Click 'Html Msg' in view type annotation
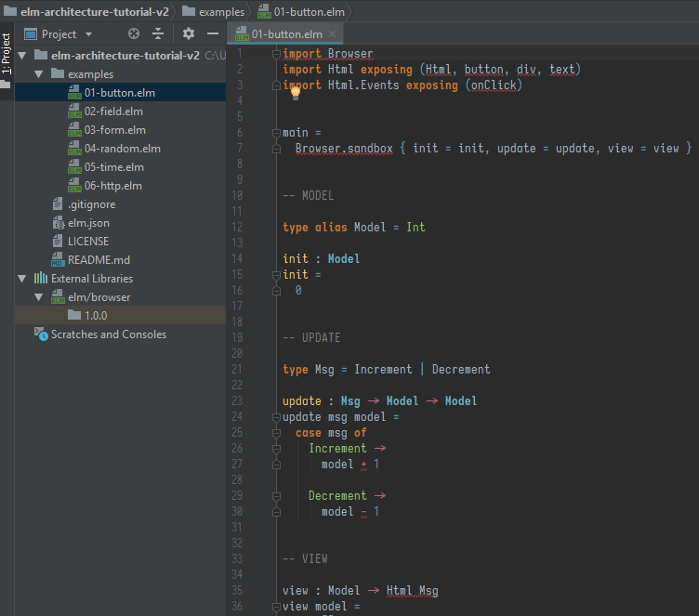The width and height of the screenshot is (699, 616). [x=413, y=591]
